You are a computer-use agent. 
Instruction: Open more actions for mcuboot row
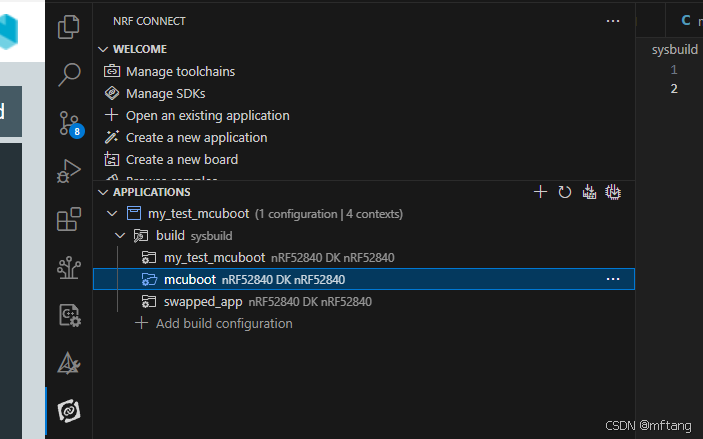point(612,279)
